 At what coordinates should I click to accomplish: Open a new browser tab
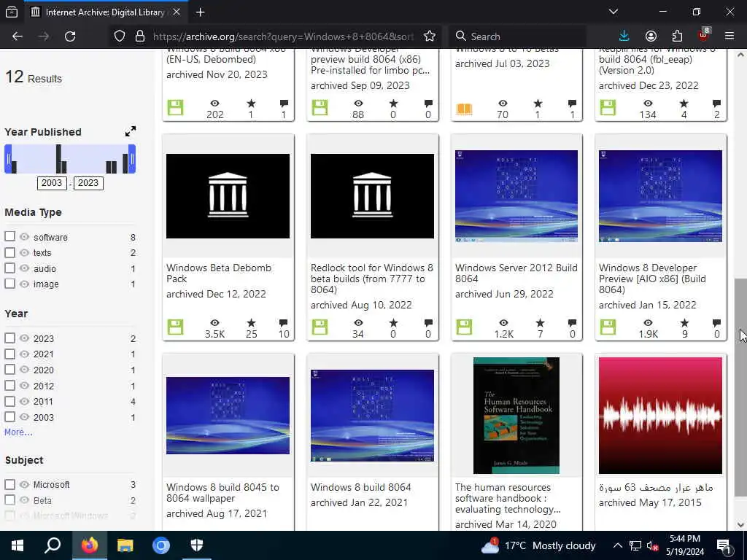click(x=201, y=12)
